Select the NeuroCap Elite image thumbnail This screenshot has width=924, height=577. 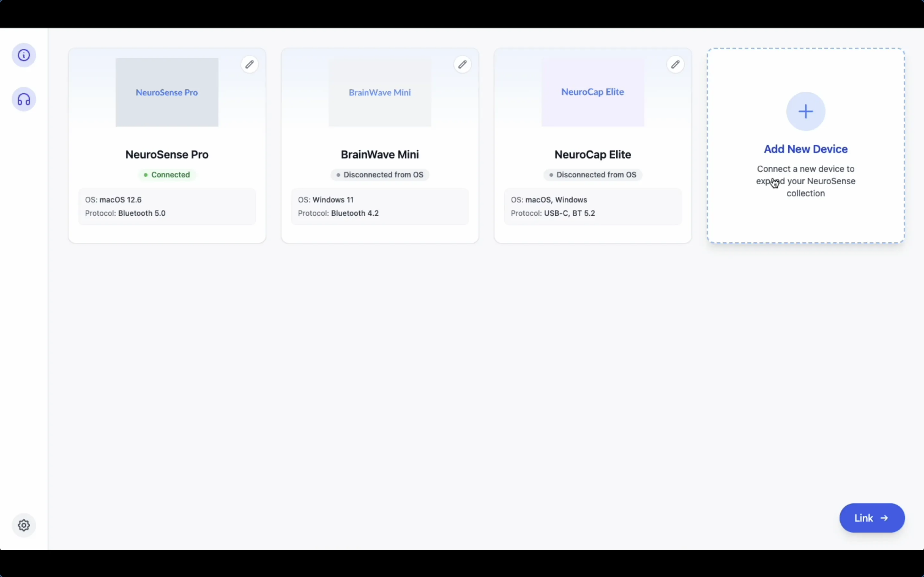click(593, 92)
